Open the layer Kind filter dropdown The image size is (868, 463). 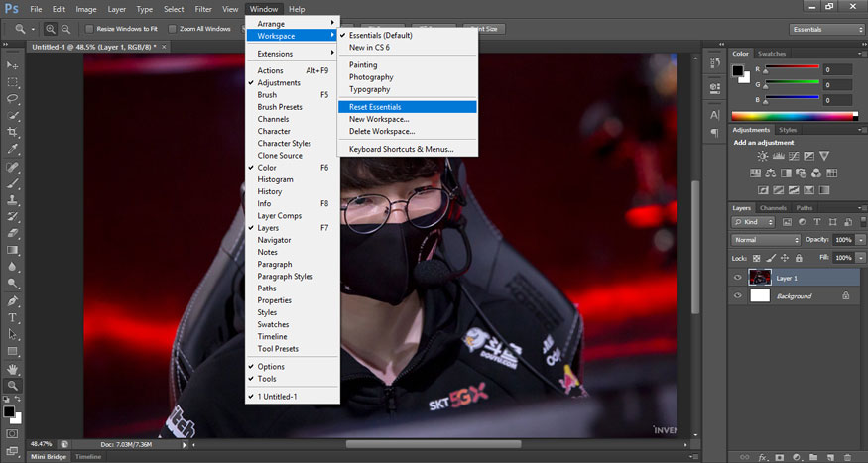point(753,222)
